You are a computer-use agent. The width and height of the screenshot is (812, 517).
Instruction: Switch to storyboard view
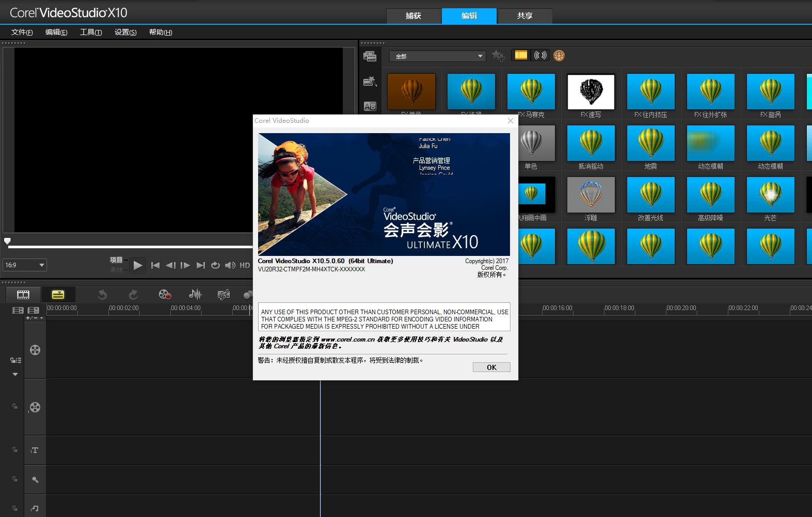[x=23, y=295]
